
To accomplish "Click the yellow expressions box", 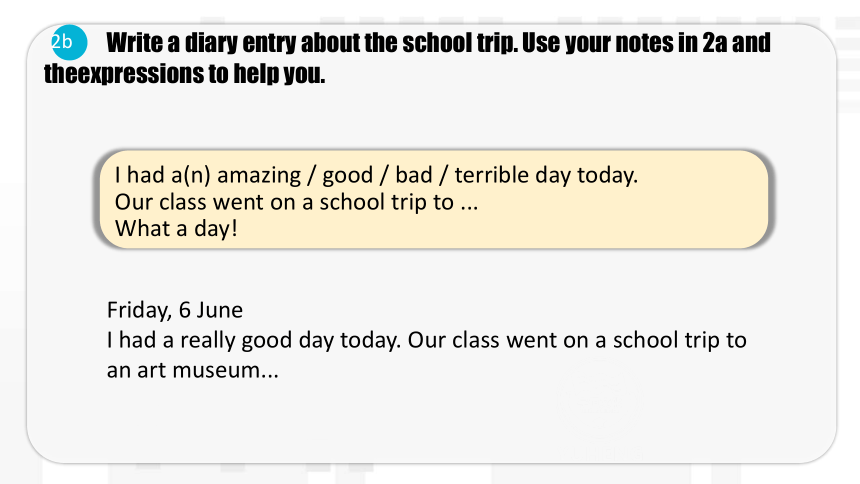I will (434, 199).
